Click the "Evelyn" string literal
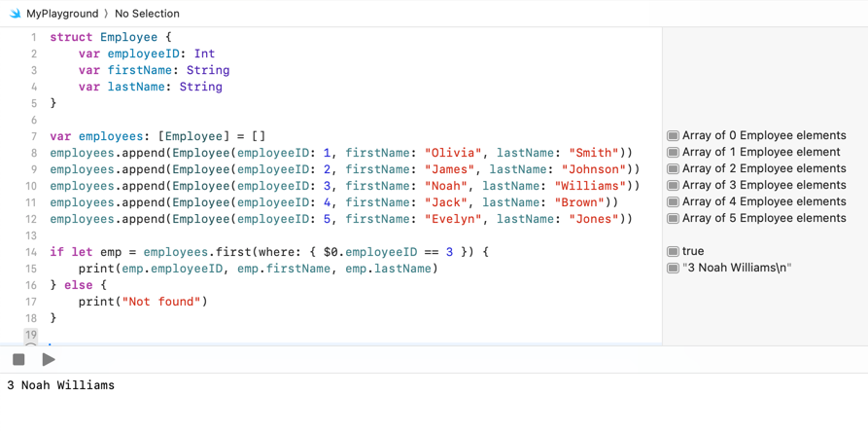 (x=453, y=219)
